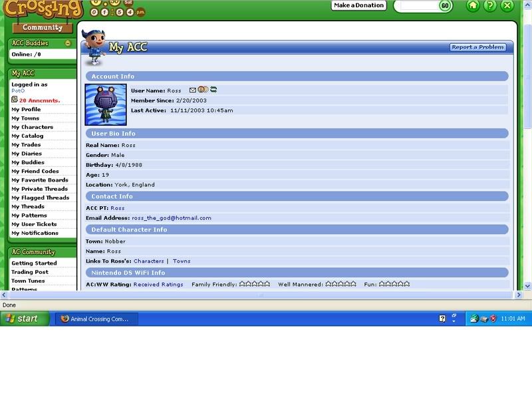Click the envelope icon next to Ross
The width and height of the screenshot is (532, 399).
pyautogui.click(x=193, y=90)
